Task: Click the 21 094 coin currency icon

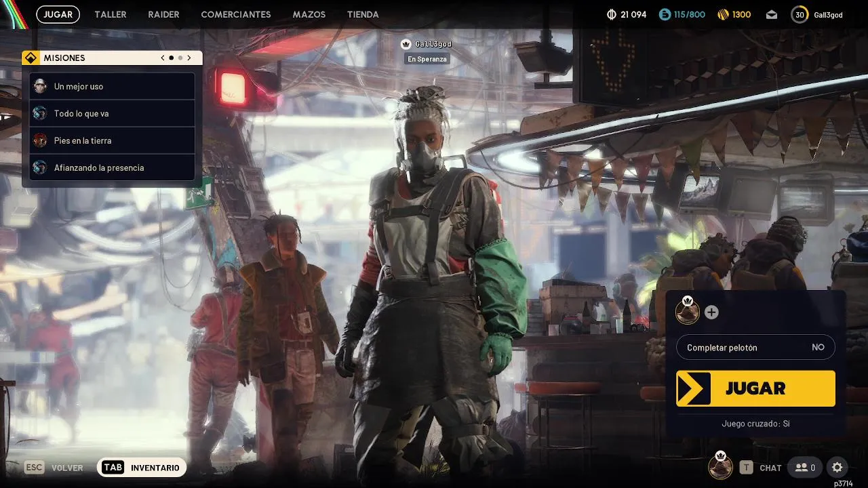Action: tap(611, 14)
